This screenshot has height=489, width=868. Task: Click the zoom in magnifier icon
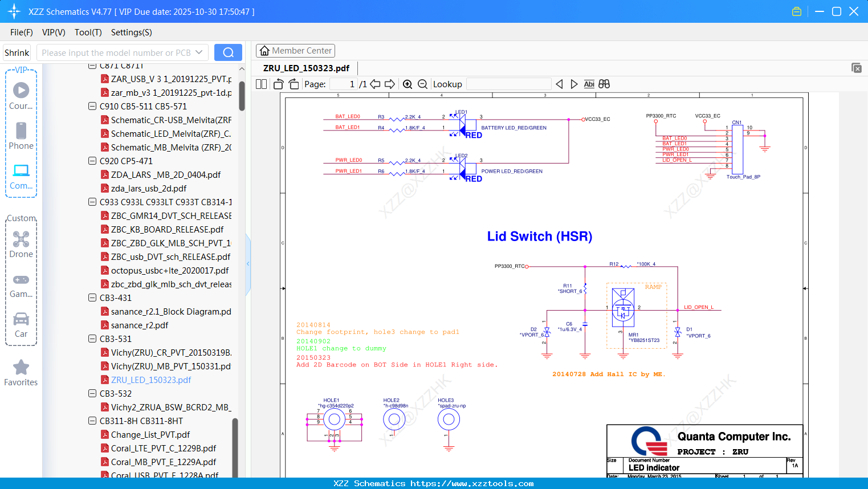click(407, 84)
